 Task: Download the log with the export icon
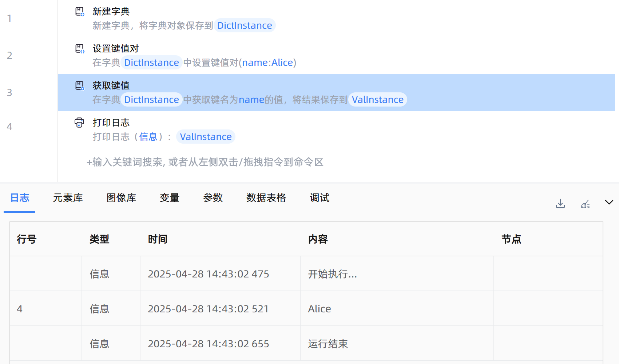coord(560,204)
